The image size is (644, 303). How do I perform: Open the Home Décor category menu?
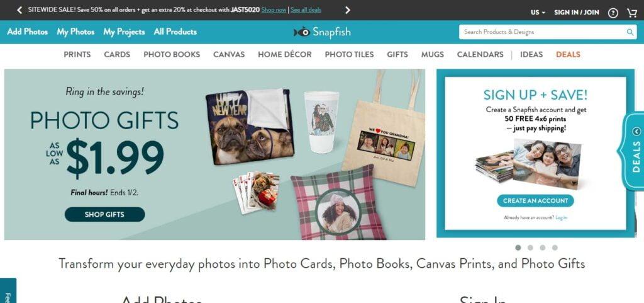pyautogui.click(x=285, y=54)
